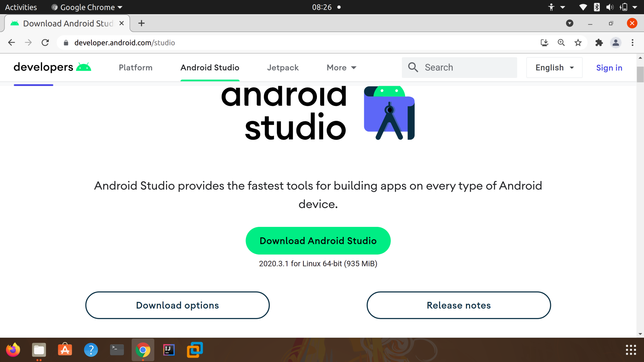The height and width of the screenshot is (362, 644).
Task: View the Release notes
Action: tap(458, 305)
